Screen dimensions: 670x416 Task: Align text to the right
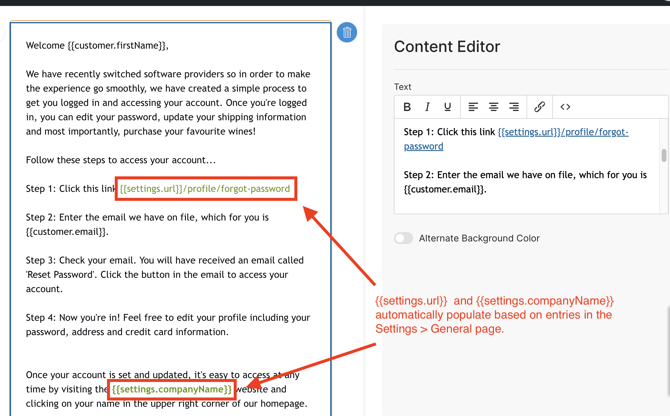click(514, 107)
